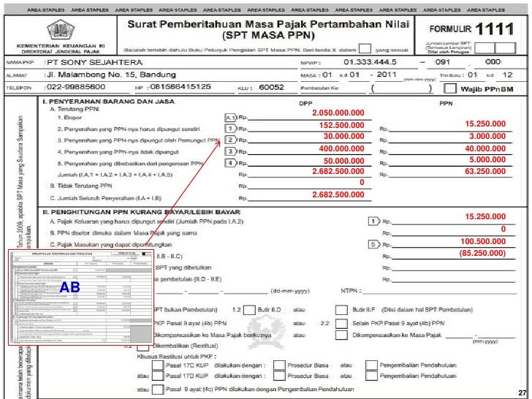Select PPN value 3.000.000

(487, 136)
